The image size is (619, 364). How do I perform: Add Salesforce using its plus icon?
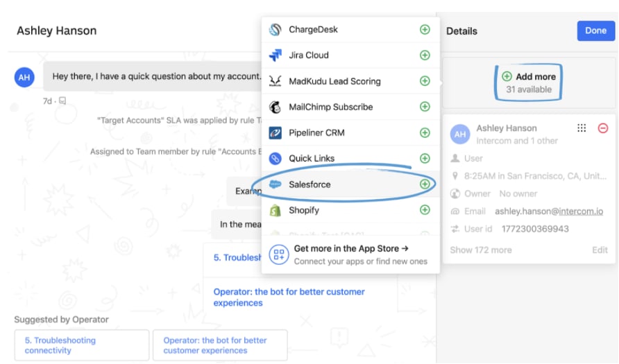[425, 184]
